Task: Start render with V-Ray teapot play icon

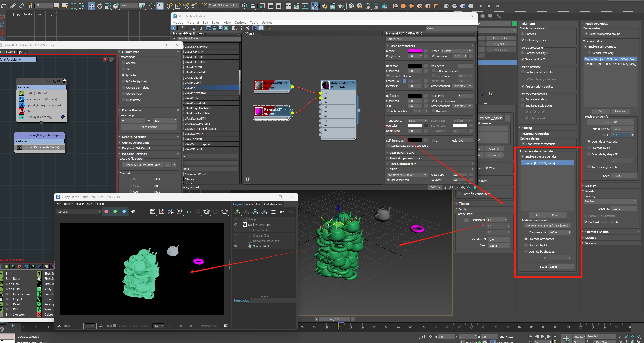Action: [207, 211]
